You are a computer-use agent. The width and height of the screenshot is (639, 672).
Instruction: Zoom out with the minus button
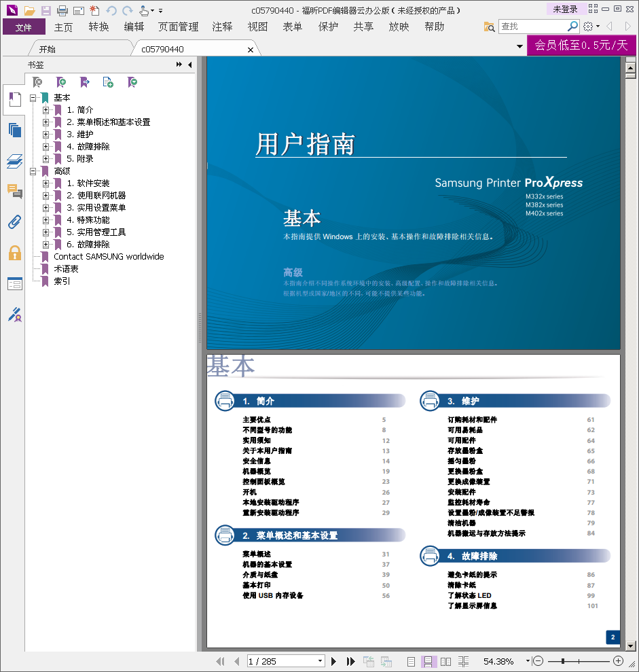tap(538, 661)
